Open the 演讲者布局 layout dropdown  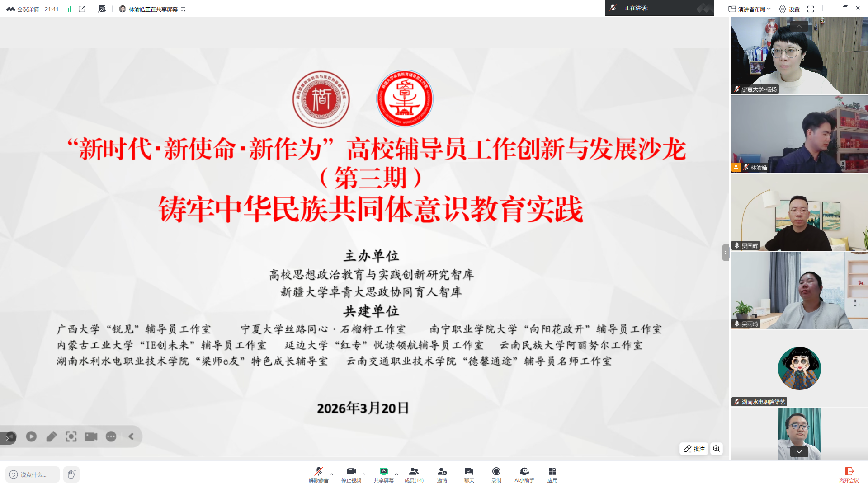point(750,9)
